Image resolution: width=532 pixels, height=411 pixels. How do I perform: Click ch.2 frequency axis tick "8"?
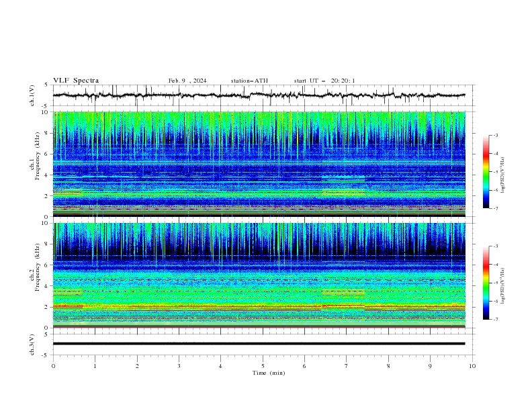point(48,244)
